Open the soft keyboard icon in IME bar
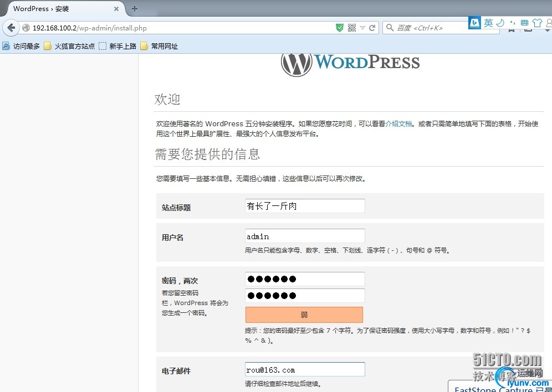Image resolution: width=552 pixels, height=392 pixels. click(x=524, y=23)
